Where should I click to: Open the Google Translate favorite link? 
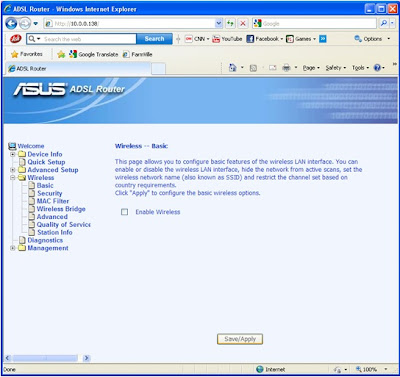[94, 54]
